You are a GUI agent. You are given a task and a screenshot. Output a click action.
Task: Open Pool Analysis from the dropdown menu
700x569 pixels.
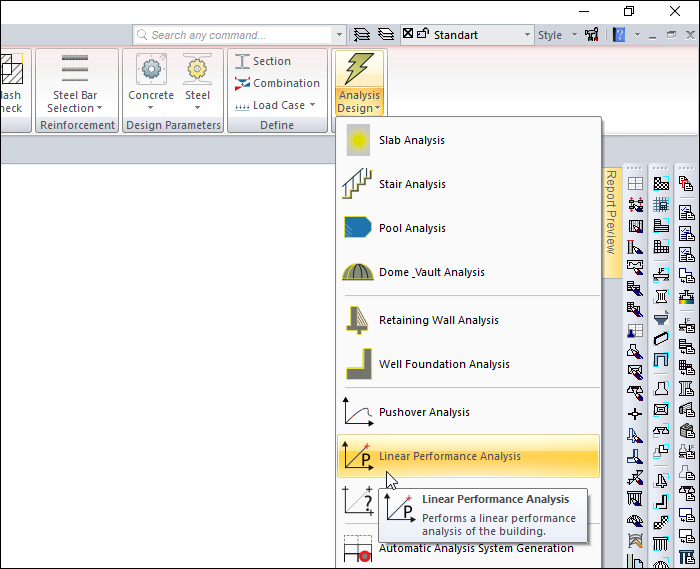358,228
